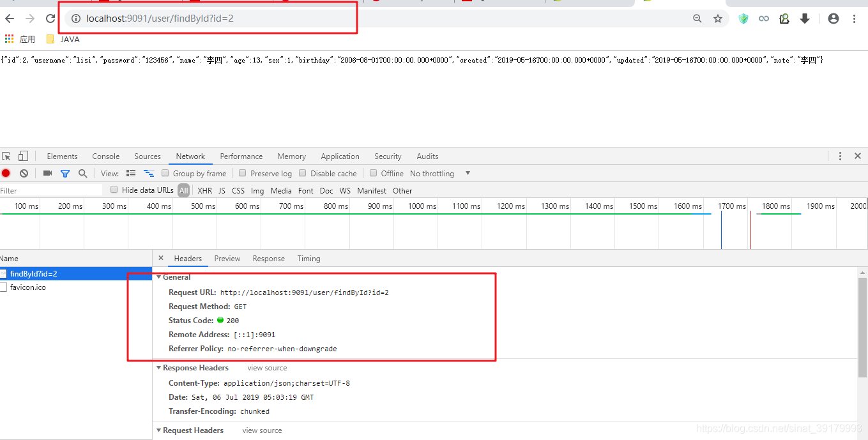Open the apps grid in bookmarks bar
868x440 pixels.
tap(9, 39)
